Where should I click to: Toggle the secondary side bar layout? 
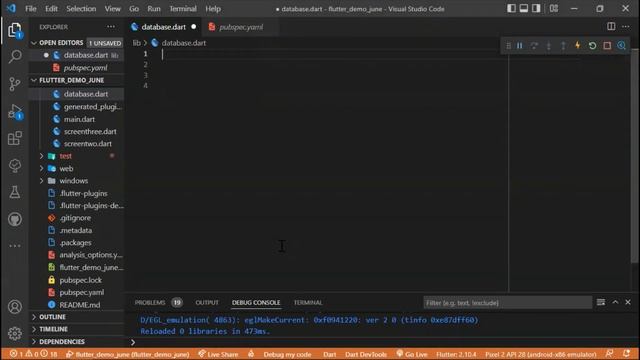536,9
